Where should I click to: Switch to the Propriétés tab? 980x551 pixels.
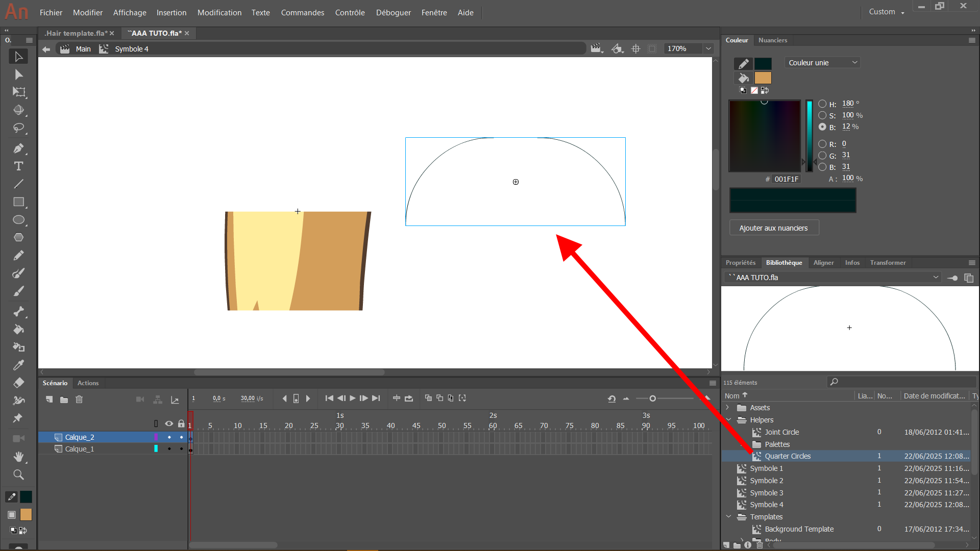(740, 263)
